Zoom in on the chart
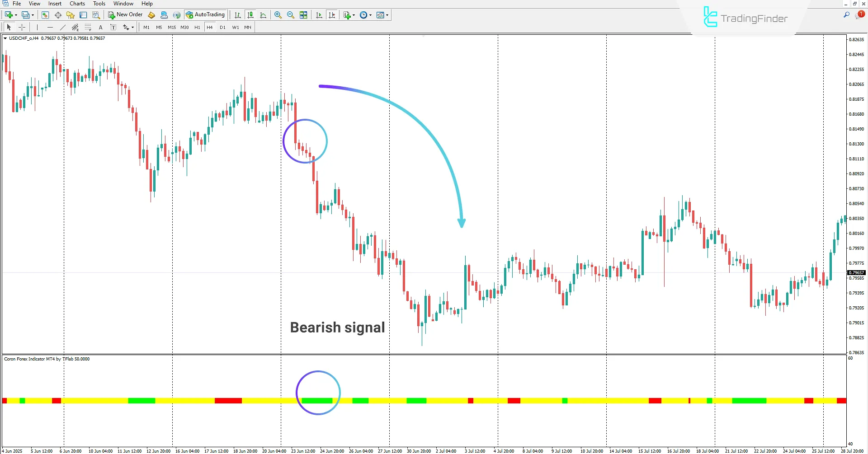Viewport: 868px width, 454px height. 278,15
